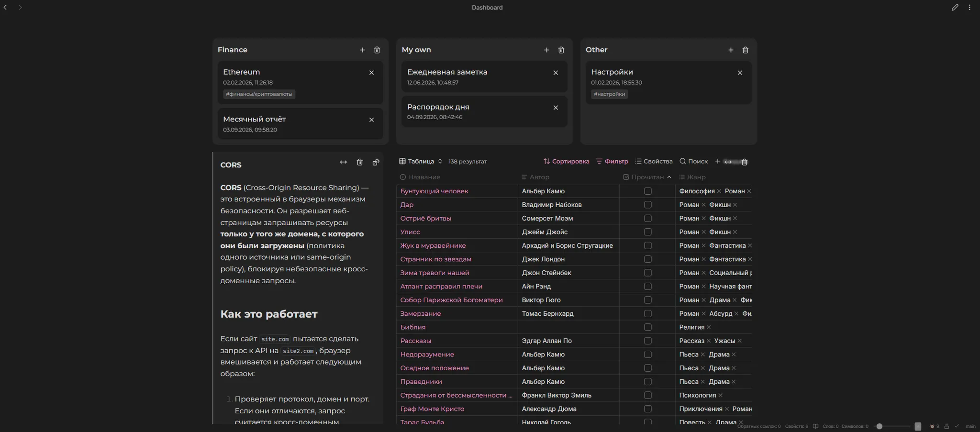The image size is (980, 432).
Task: Adjust the status bar zoom slider handle
Action: click(x=879, y=426)
